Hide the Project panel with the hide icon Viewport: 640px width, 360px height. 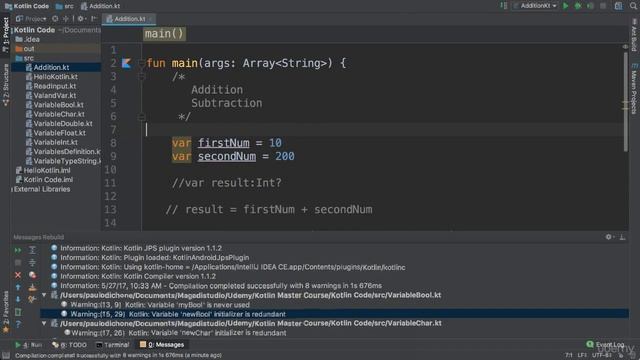click(x=94, y=19)
